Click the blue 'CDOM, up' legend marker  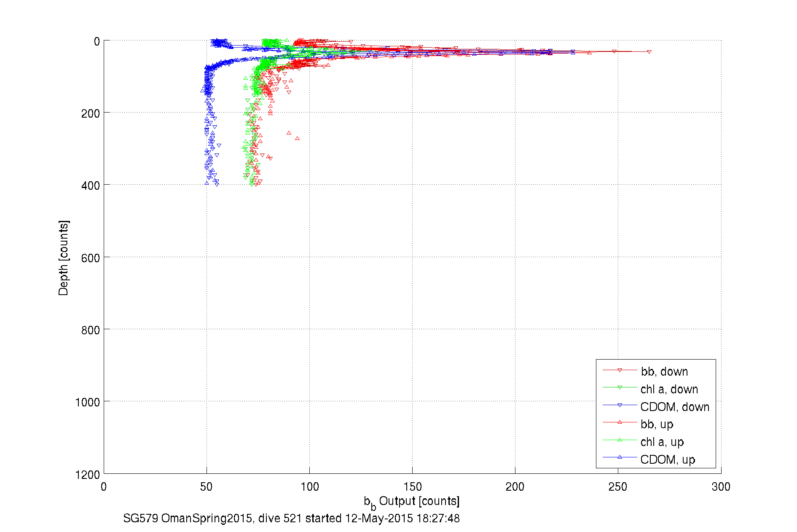620,457
